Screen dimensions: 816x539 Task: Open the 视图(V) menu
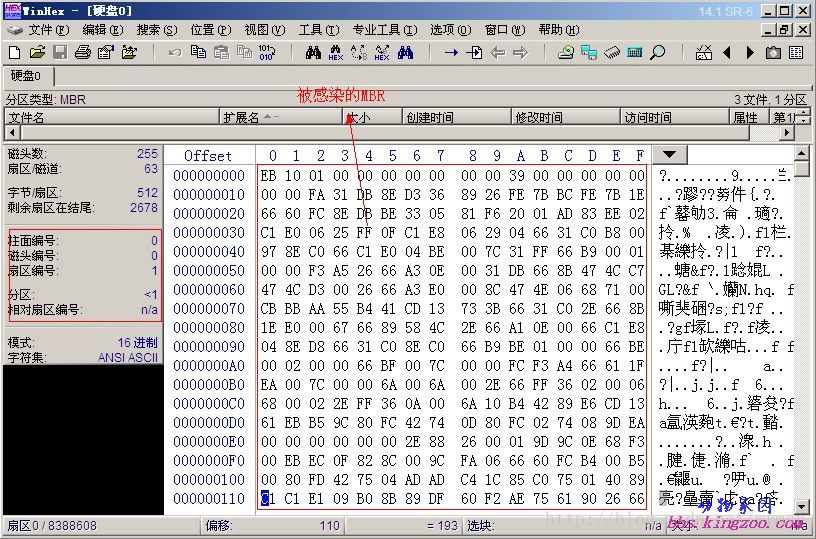265,30
